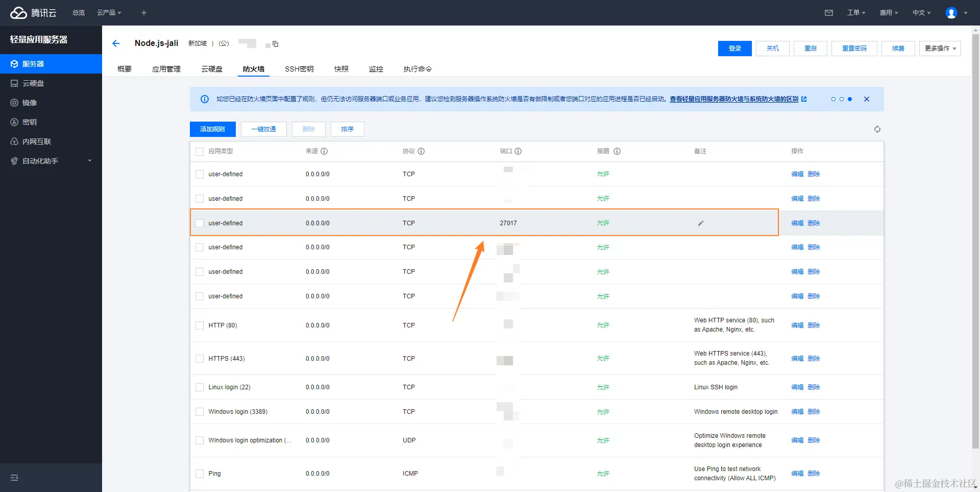Screen dimensions: 980x492
Task: Click the info icon in the notice banner
Action: tap(205, 99)
